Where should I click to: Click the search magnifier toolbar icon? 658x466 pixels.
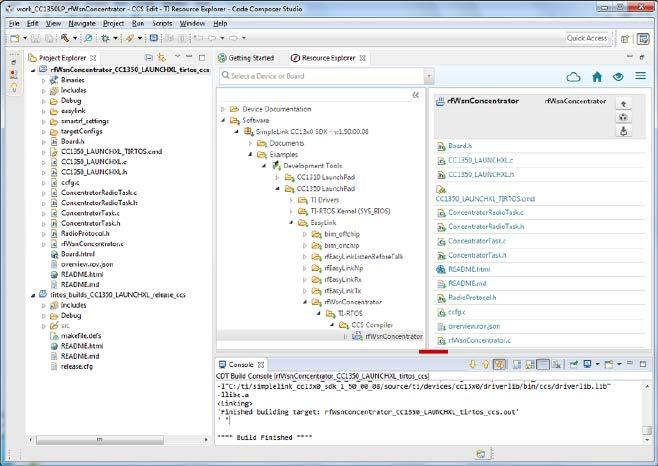(x=88, y=38)
